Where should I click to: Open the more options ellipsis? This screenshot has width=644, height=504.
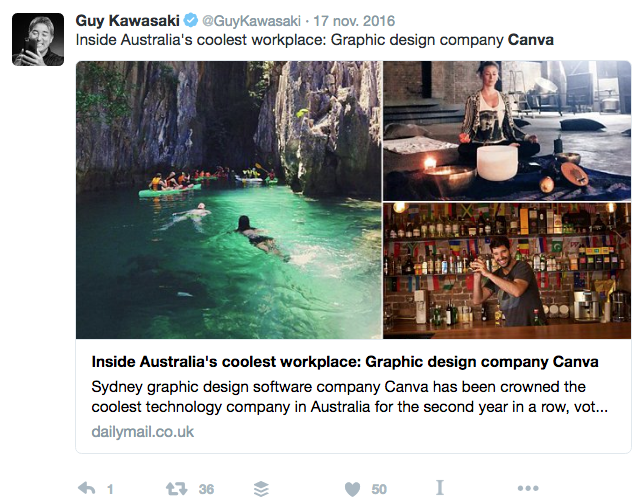[x=527, y=489]
